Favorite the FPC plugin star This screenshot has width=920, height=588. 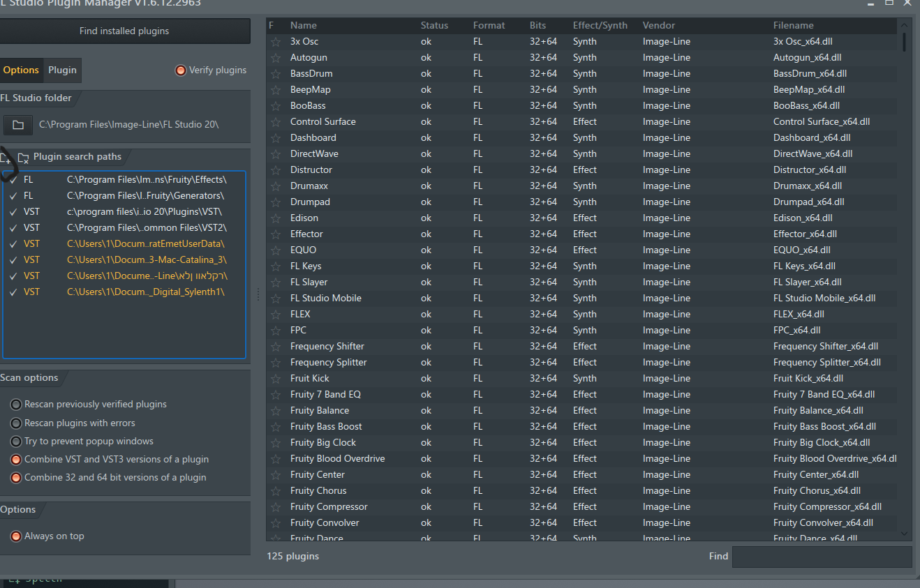click(x=276, y=331)
